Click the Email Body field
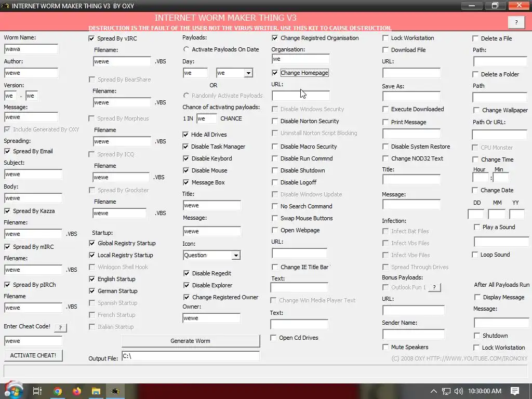The image size is (532, 399). click(x=33, y=198)
